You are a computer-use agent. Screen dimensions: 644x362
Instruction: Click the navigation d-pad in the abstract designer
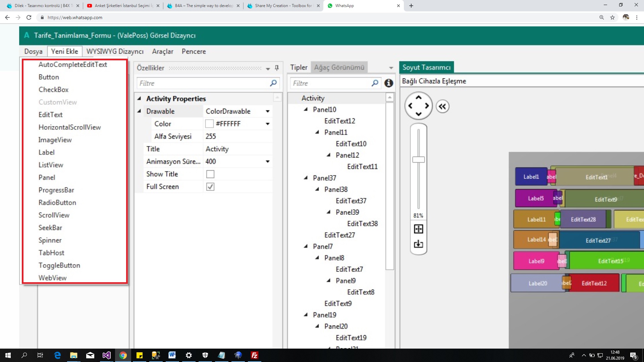418,106
